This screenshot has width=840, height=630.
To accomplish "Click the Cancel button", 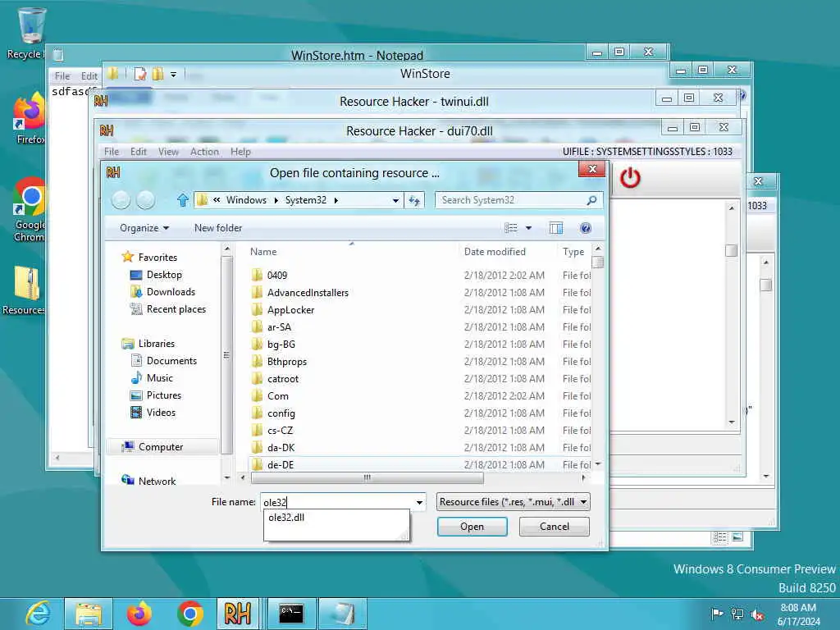I will click(x=555, y=527).
